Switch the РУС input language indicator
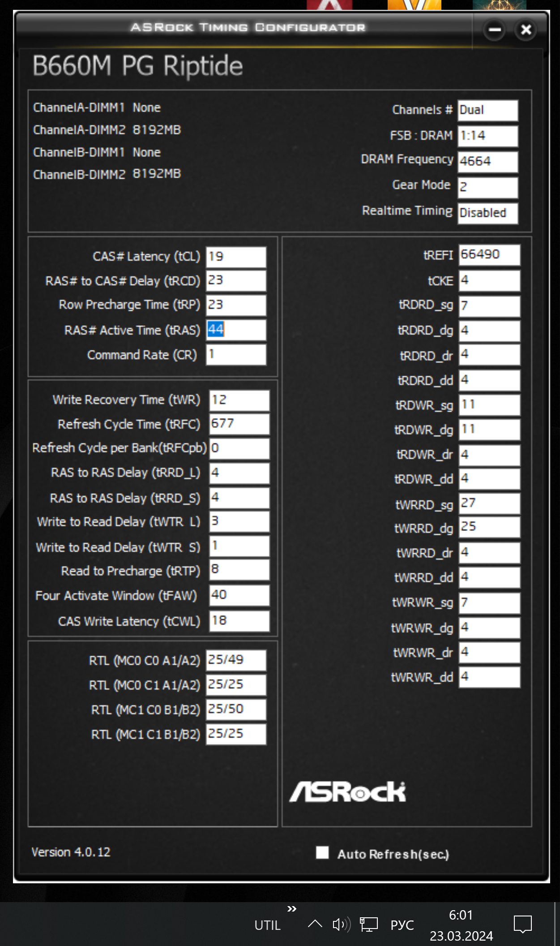Screen dimensions: 560x946 (402, 925)
